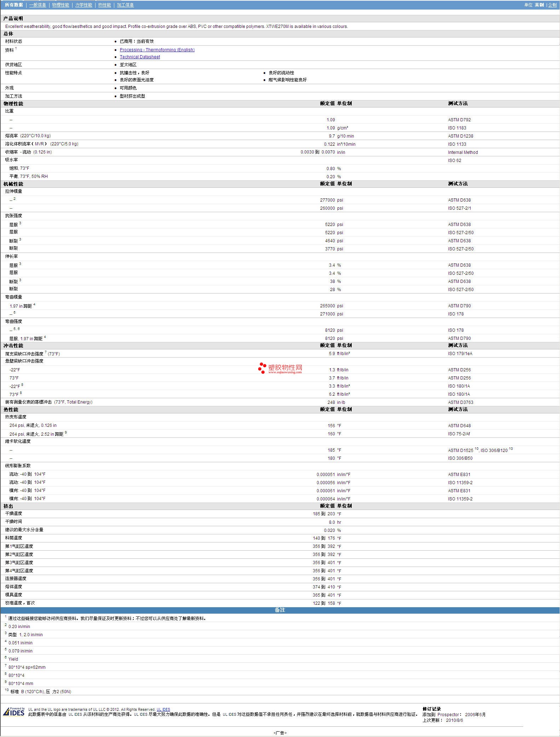
Task: Click the ASTM D790 flexural modulus method
Action: [459, 306]
